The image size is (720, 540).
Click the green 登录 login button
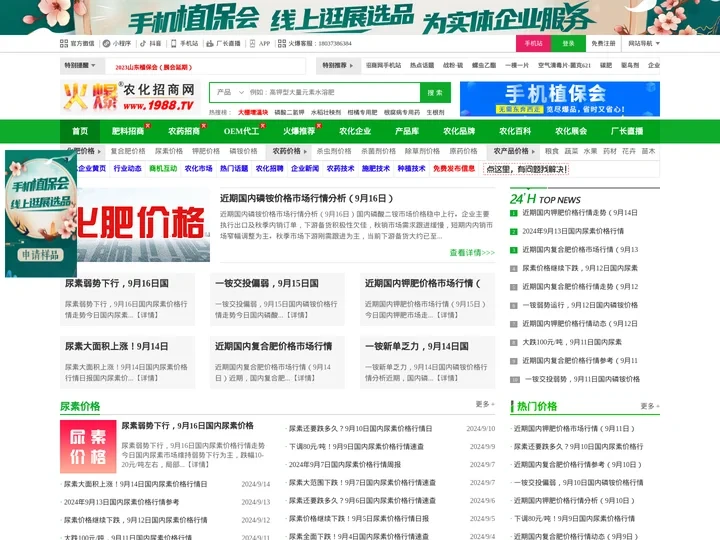pos(568,43)
